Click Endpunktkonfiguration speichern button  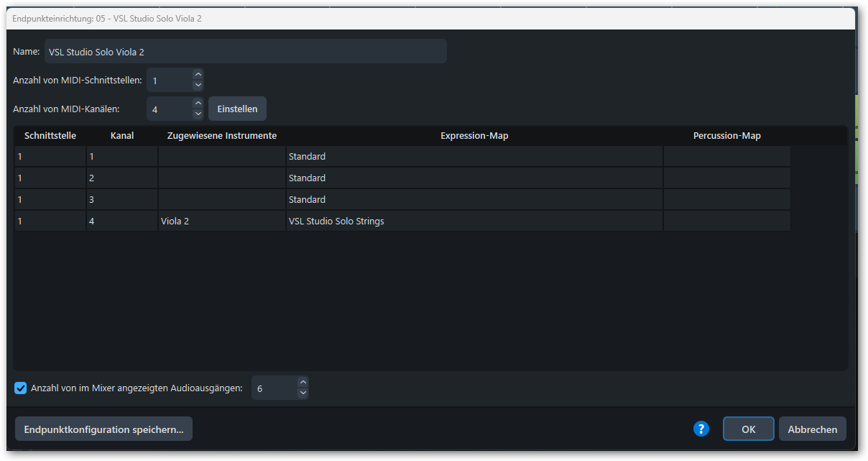point(103,429)
